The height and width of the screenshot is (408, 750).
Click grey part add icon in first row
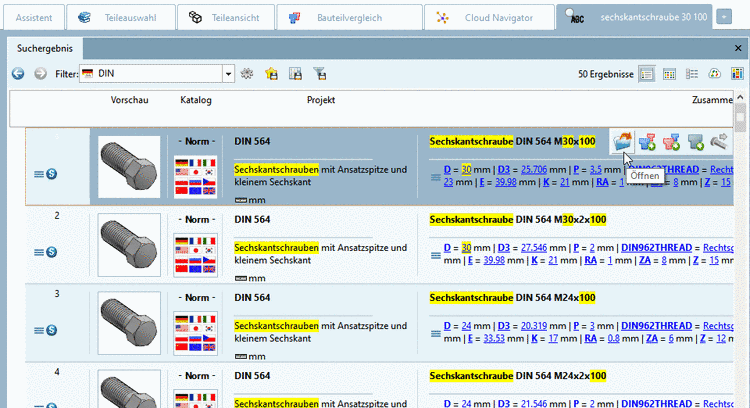(695, 142)
